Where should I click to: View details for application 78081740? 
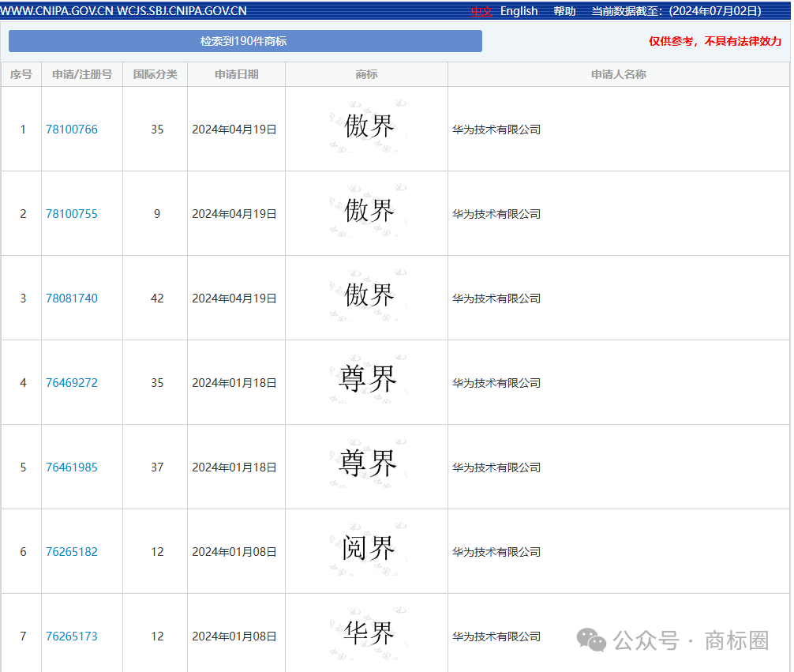point(72,298)
